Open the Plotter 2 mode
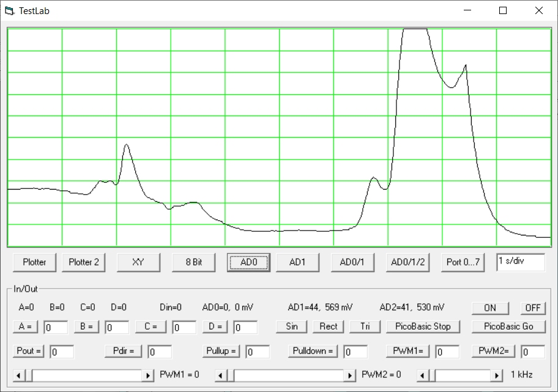 coord(84,262)
